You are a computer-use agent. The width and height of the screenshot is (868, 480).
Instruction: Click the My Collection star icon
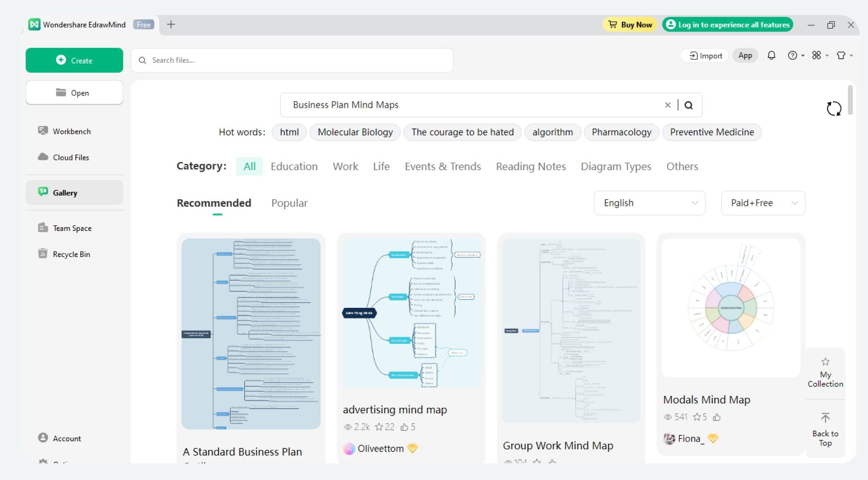click(x=825, y=362)
